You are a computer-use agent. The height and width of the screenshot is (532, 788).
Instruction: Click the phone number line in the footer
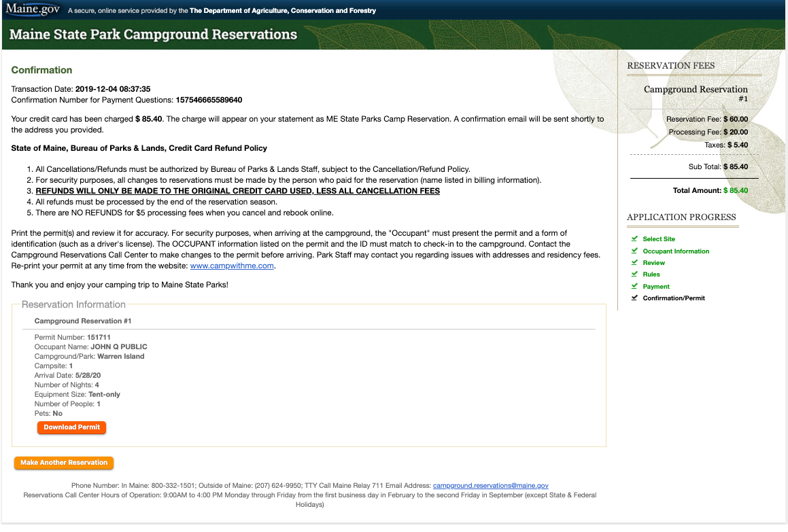click(309, 486)
